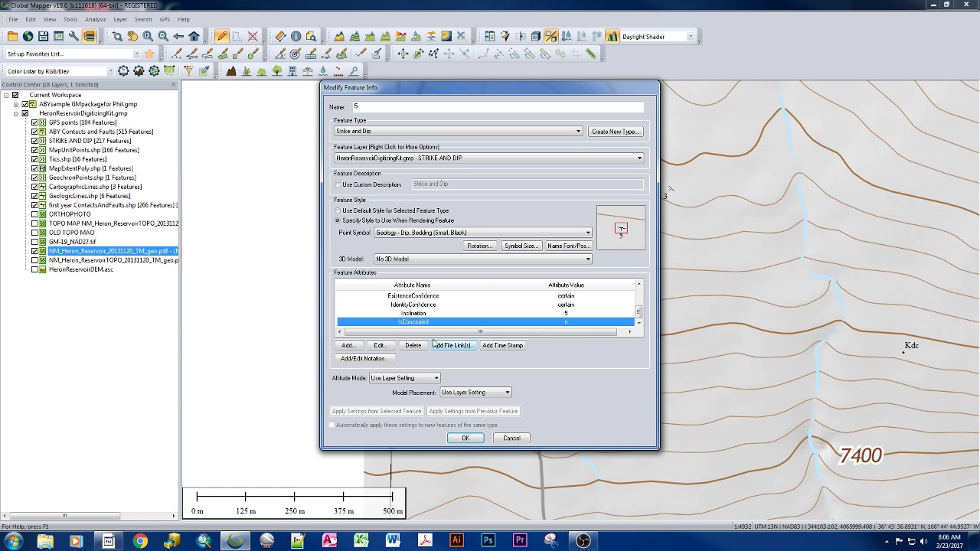Enable the OLD TOPO MAO layer checkbox
This screenshot has width=980, height=551.
[34, 233]
